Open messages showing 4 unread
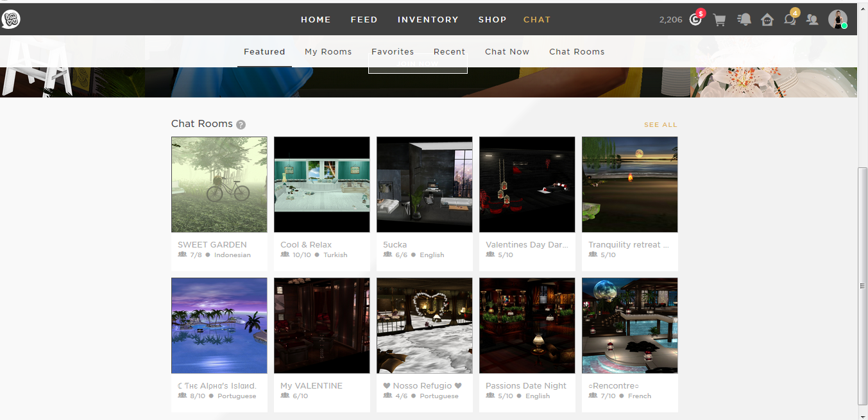The width and height of the screenshot is (868, 420). point(790,20)
